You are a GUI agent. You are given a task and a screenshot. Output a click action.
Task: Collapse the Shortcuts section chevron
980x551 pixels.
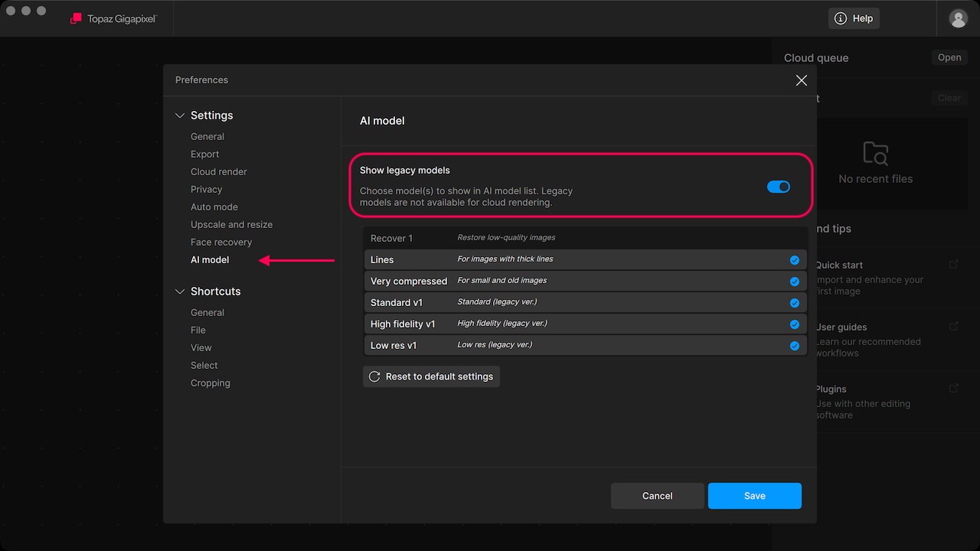[180, 292]
